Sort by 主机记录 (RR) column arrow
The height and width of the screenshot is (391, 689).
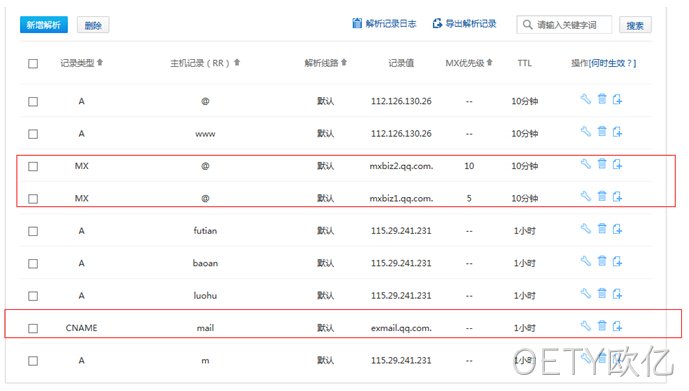[x=237, y=62]
